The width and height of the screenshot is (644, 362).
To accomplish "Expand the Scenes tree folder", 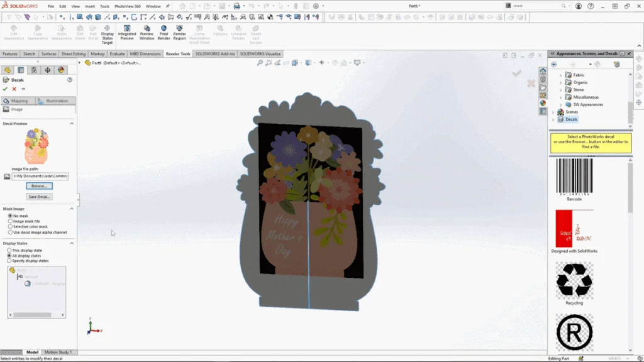I will coord(553,112).
